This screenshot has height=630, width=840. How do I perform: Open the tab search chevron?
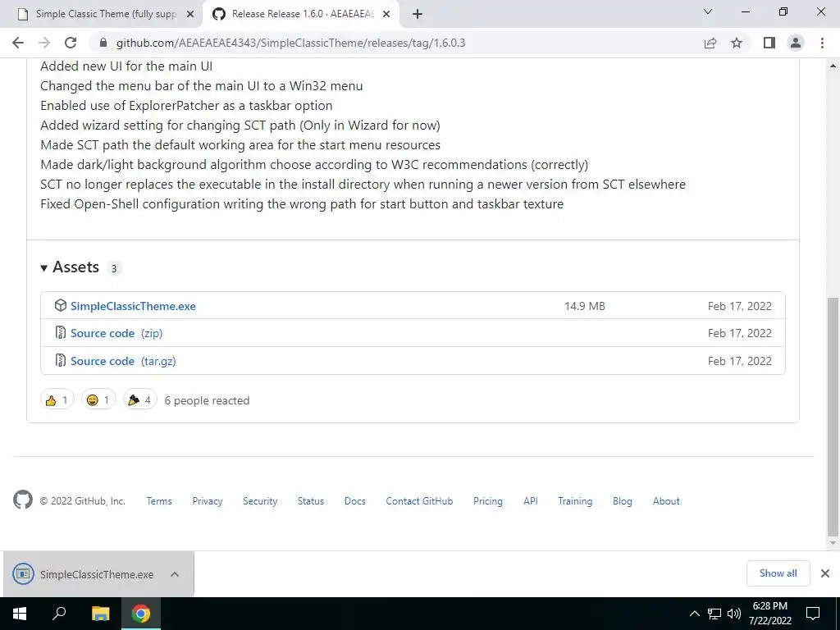coord(708,11)
